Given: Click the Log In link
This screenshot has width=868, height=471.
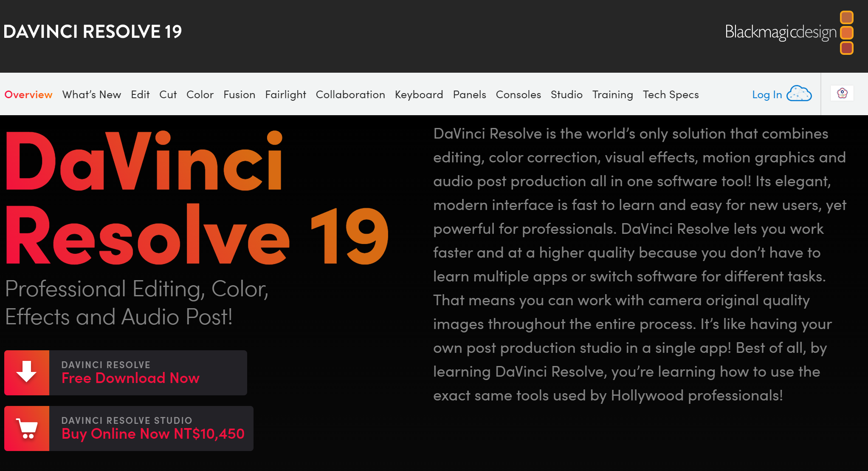Looking at the screenshot, I should pos(767,94).
